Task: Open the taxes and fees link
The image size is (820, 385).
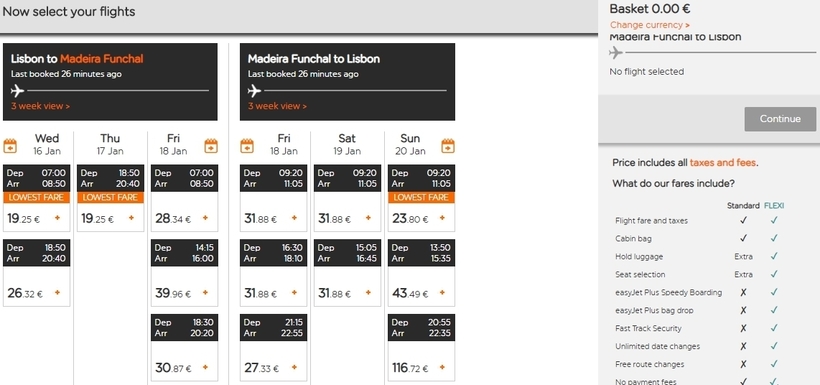Action: [x=722, y=163]
